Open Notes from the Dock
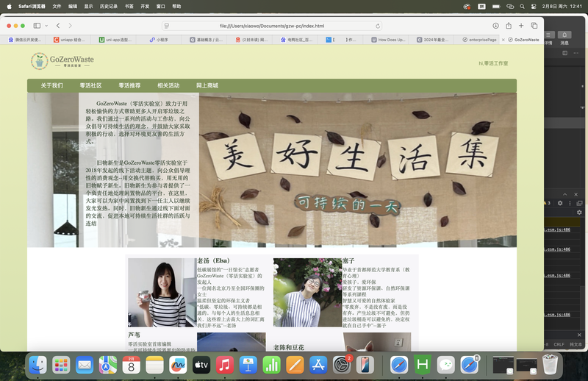588x381 pixels. [x=154, y=365]
